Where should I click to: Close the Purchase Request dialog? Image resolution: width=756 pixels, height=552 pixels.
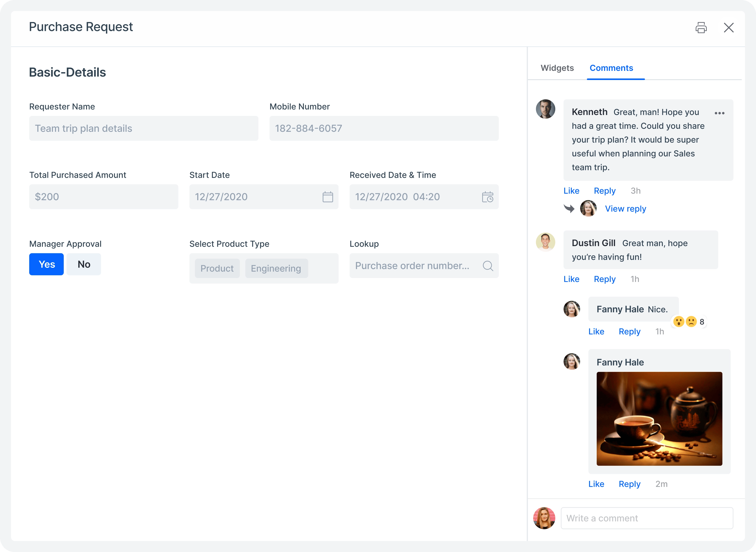pos(729,27)
